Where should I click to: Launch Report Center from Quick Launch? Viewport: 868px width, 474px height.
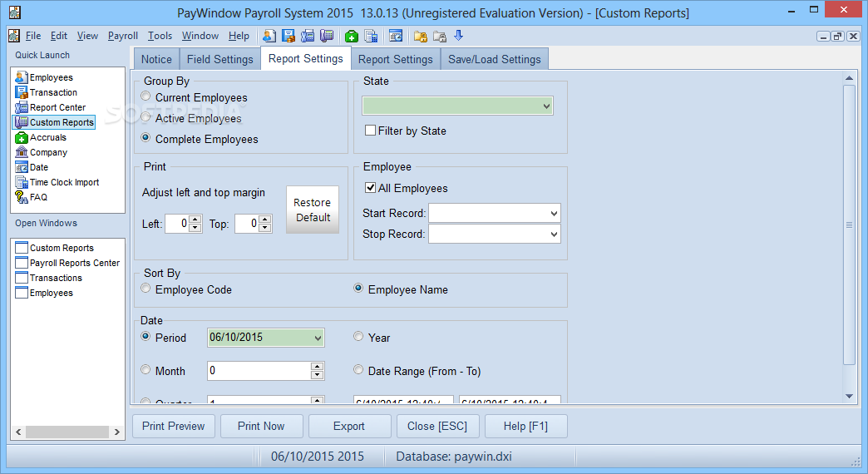click(x=51, y=107)
